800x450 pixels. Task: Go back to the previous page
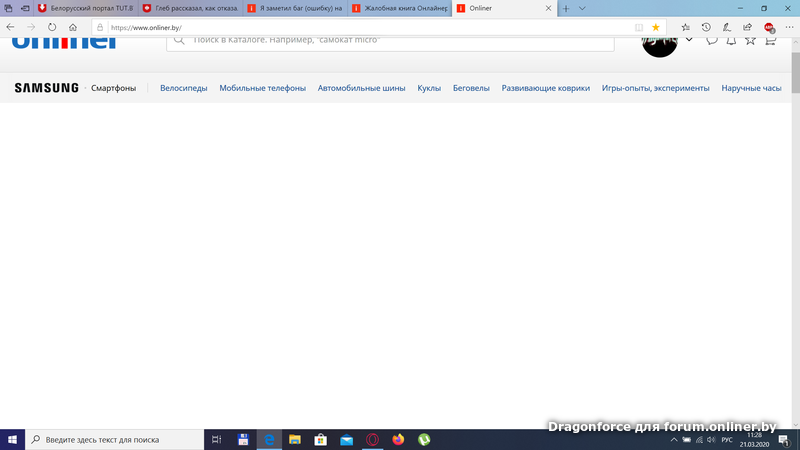click(10, 27)
